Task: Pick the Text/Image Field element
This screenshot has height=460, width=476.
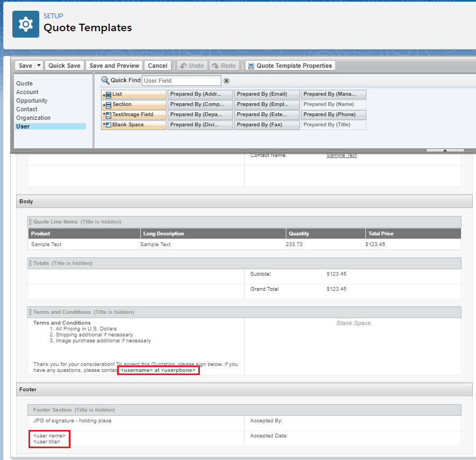Action: coord(134,115)
